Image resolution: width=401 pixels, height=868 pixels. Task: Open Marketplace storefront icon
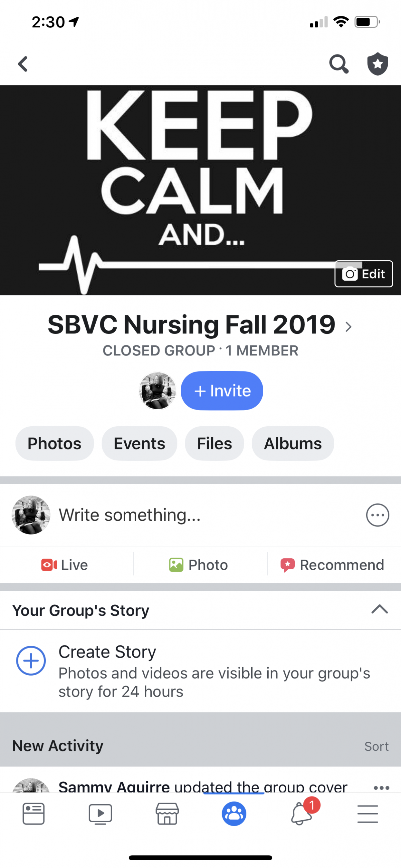pos(167,814)
